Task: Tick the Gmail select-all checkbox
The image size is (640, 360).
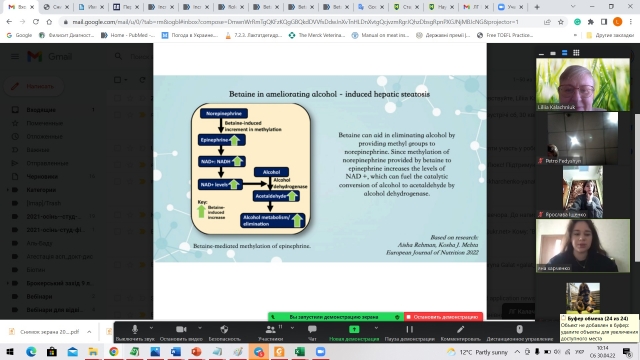Action: [118, 80]
